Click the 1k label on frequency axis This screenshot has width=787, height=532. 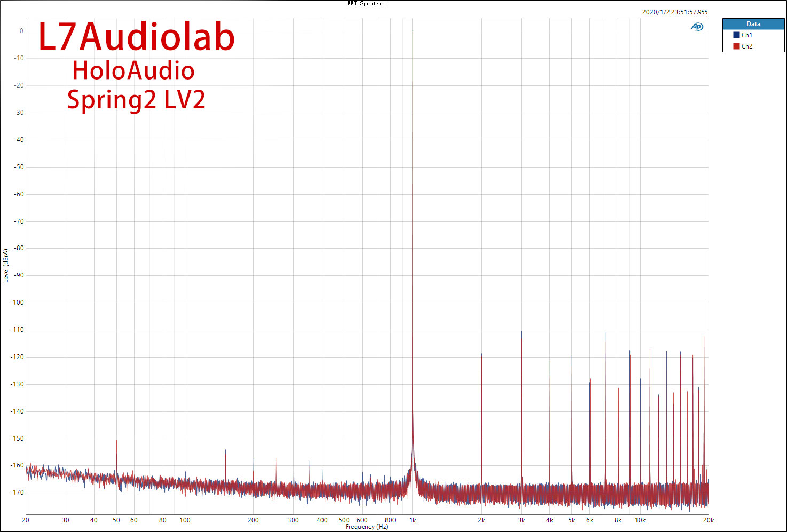412,520
